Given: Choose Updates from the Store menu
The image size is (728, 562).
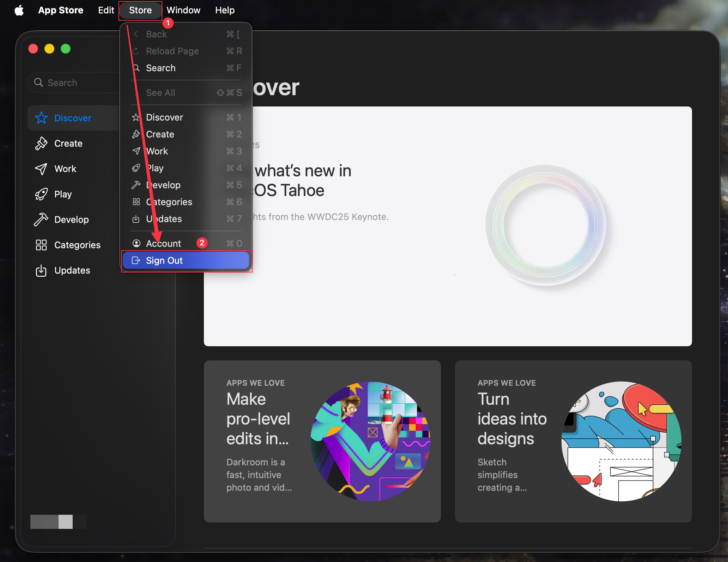Looking at the screenshot, I should pos(164,219).
